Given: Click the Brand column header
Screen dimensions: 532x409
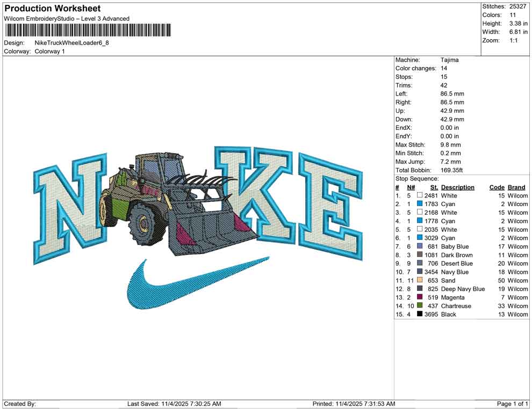Looking at the screenshot, I should (x=516, y=187).
